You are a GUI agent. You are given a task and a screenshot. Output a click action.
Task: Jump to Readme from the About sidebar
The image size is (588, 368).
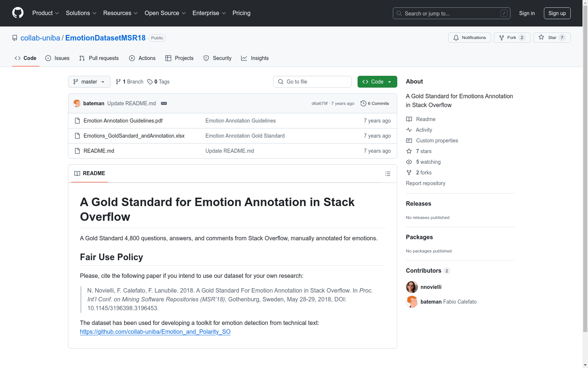pyautogui.click(x=421, y=119)
